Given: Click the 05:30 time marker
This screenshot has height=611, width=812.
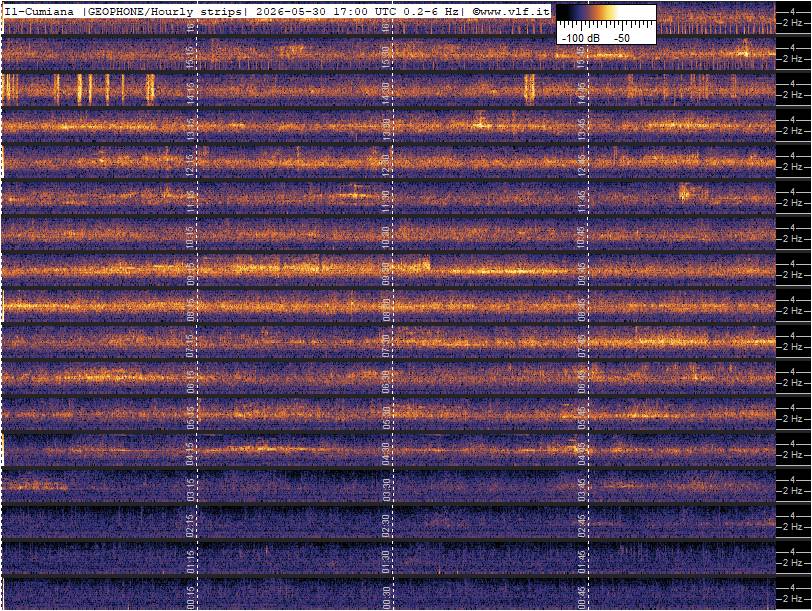Looking at the screenshot, I should (386, 417).
